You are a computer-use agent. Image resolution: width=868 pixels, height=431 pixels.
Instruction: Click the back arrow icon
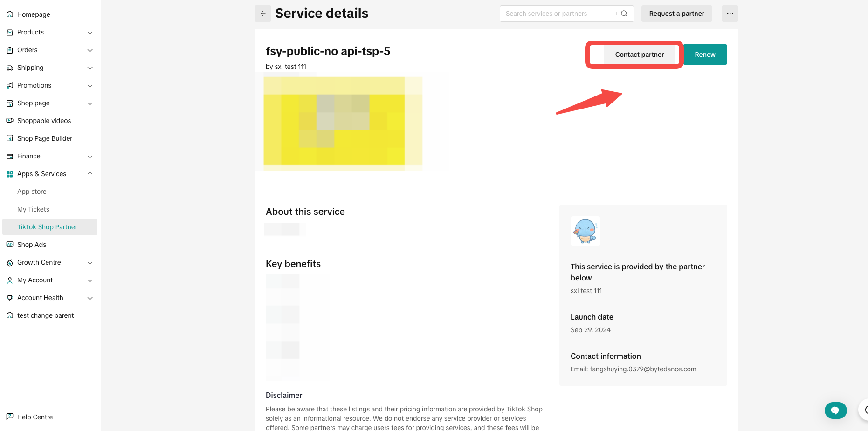[x=263, y=14]
